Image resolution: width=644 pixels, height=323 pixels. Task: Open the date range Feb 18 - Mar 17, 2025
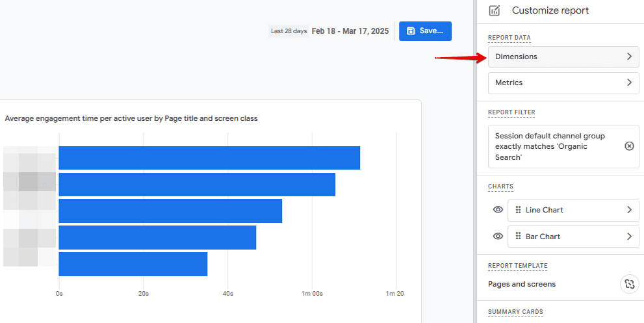(x=350, y=31)
